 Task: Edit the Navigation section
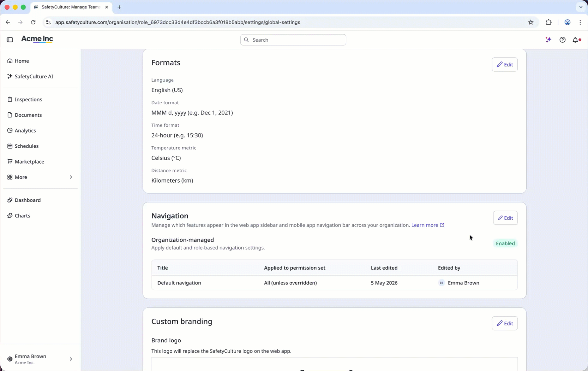[505, 218]
